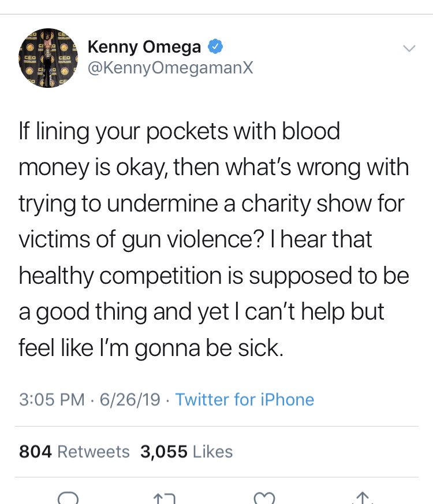View the 804 Retweets list
Screen dimensions: 433x504
pyautogui.click(x=74, y=451)
